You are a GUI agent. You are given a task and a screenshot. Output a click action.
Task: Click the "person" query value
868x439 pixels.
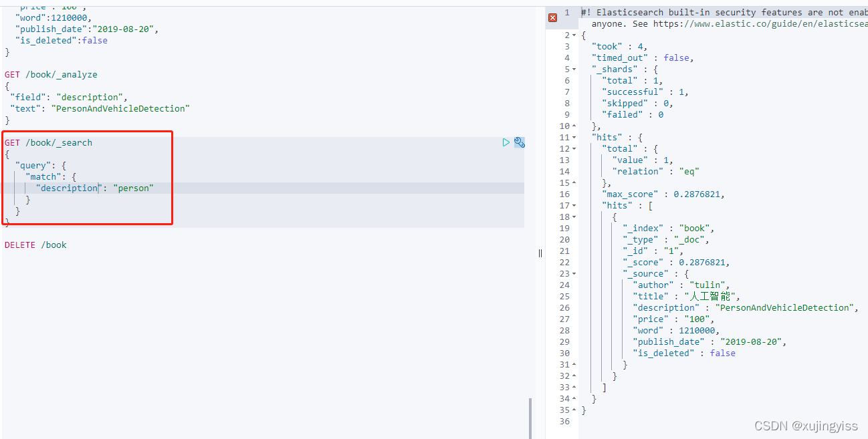(x=134, y=188)
